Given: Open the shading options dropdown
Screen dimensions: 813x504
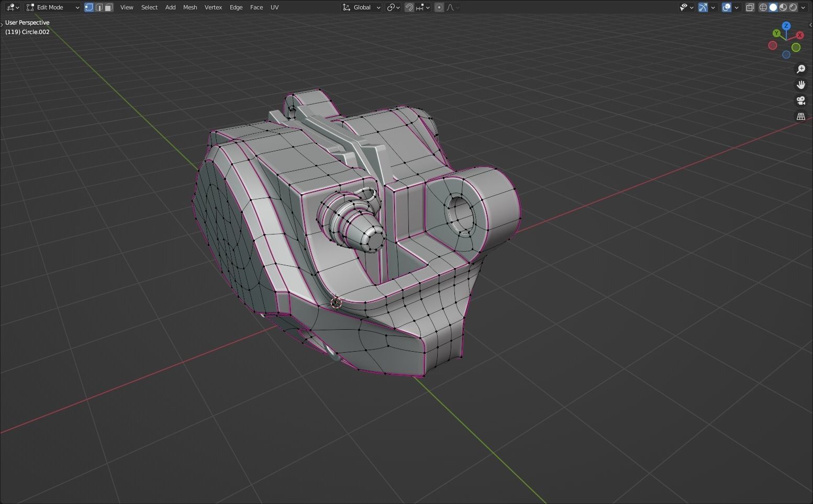Looking at the screenshot, I should point(803,7).
